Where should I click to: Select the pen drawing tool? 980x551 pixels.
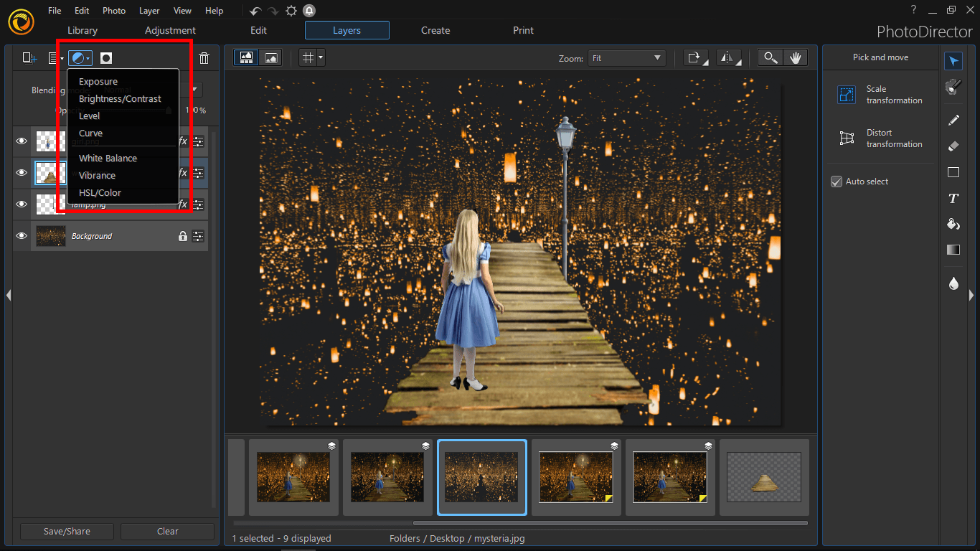coord(953,120)
